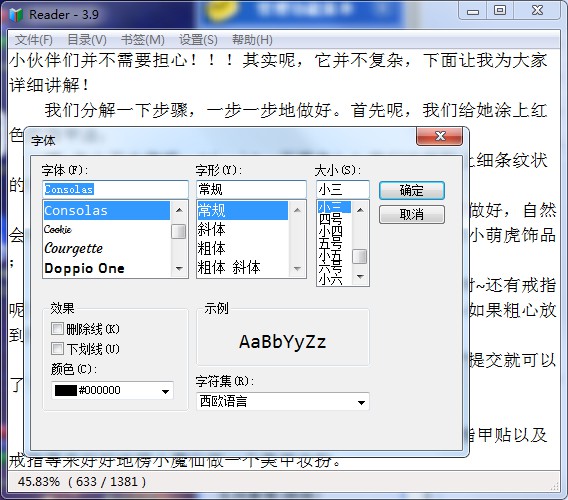This screenshot has width=568, height=500.
Task: Click the Reader app book icon
Action: click(x=16, y=14)
